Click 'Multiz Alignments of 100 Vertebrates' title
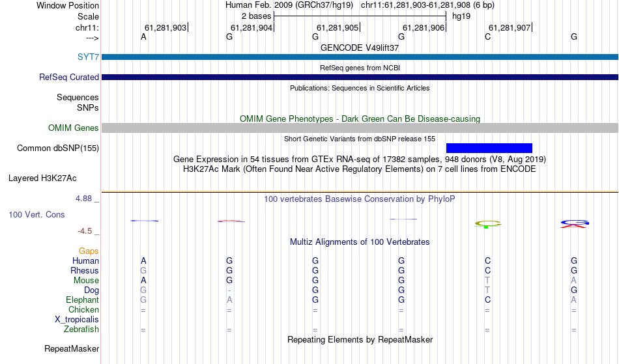The image size is (619, 364). point(360,242)
